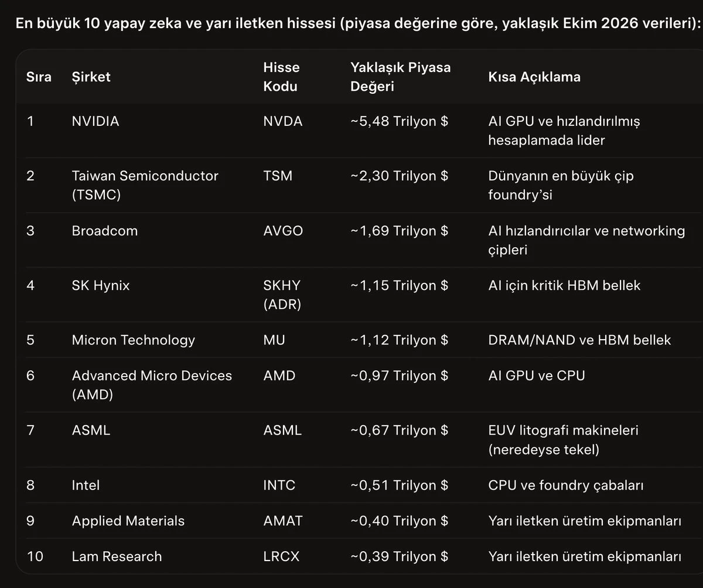The width and height of the screenshot is (703, 588).
Task: Click the "Yaklaşık Piyasa Değeri" header
Action: click(401, 77)
